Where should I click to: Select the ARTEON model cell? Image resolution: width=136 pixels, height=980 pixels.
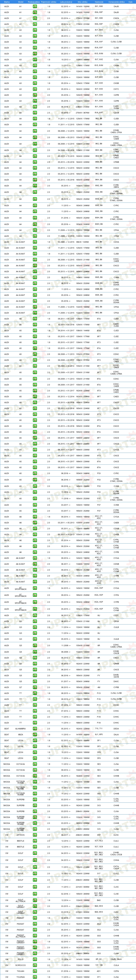coord(21,835)
